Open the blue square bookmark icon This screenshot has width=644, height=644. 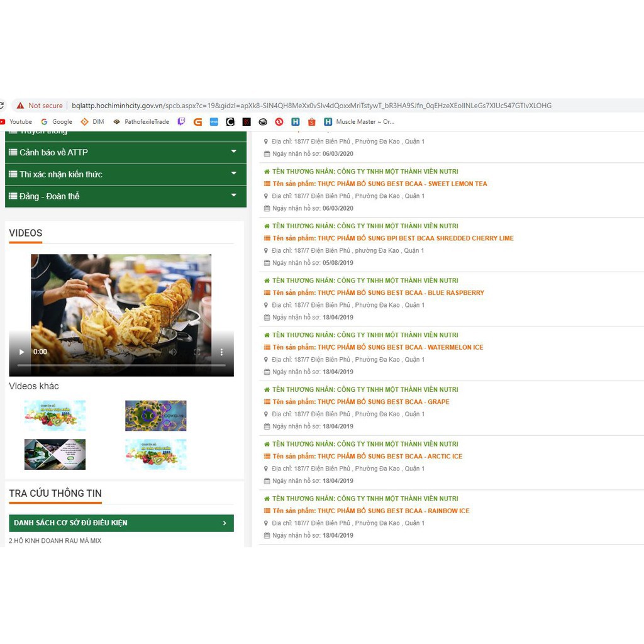(214, 121)
